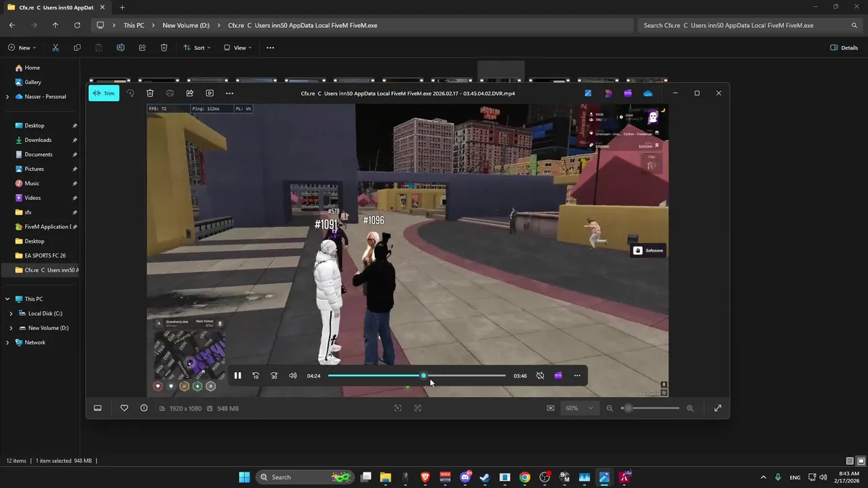Toggle repeat off icon in playback bar
868x488 pixels.
coord(540,375)
